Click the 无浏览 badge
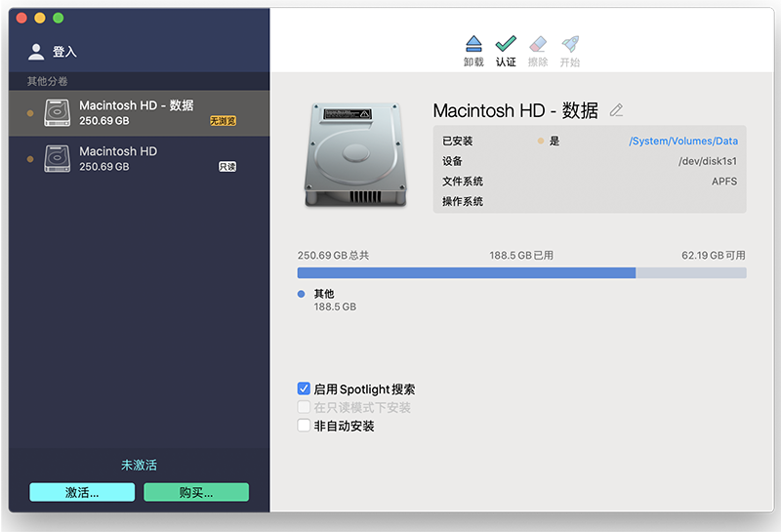781x532 pixels. coord(223,120)
